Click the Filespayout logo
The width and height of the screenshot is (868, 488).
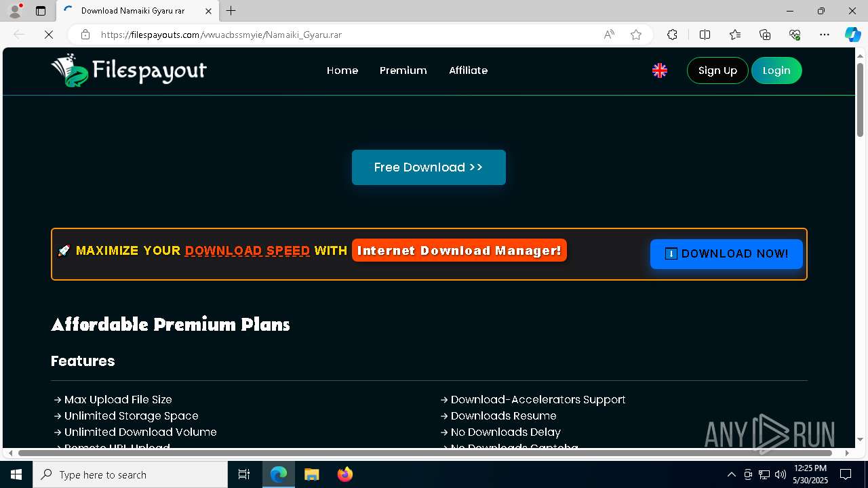pos(129,70)
